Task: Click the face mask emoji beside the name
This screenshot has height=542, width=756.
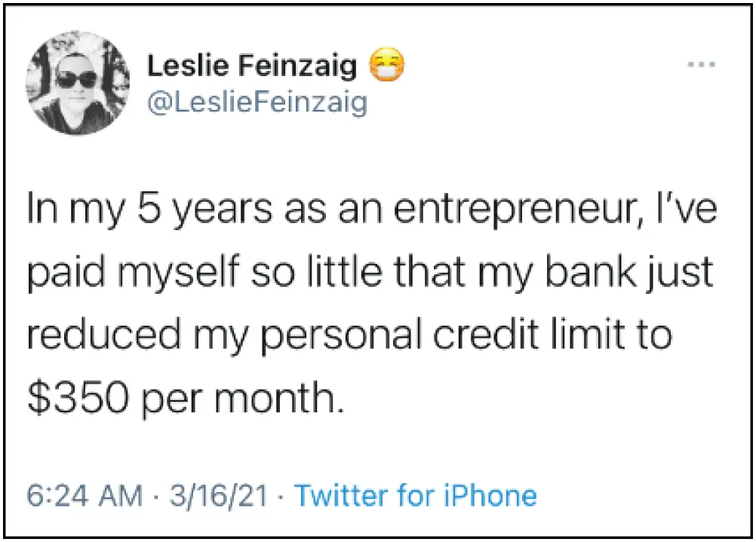Action: (x=386, y=67)
